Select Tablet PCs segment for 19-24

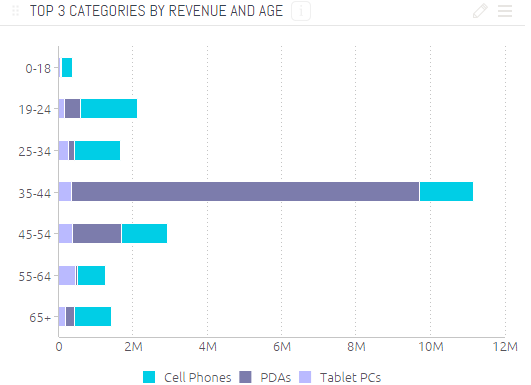61,108
